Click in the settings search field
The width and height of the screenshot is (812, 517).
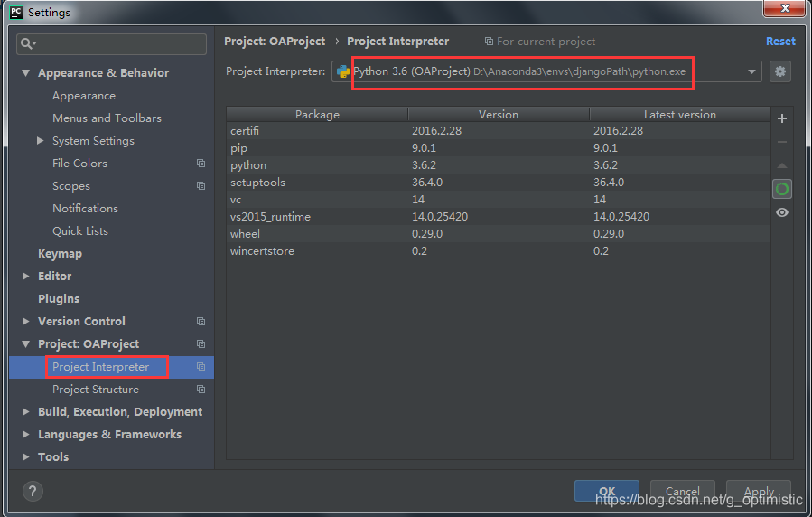click(111, 44)
